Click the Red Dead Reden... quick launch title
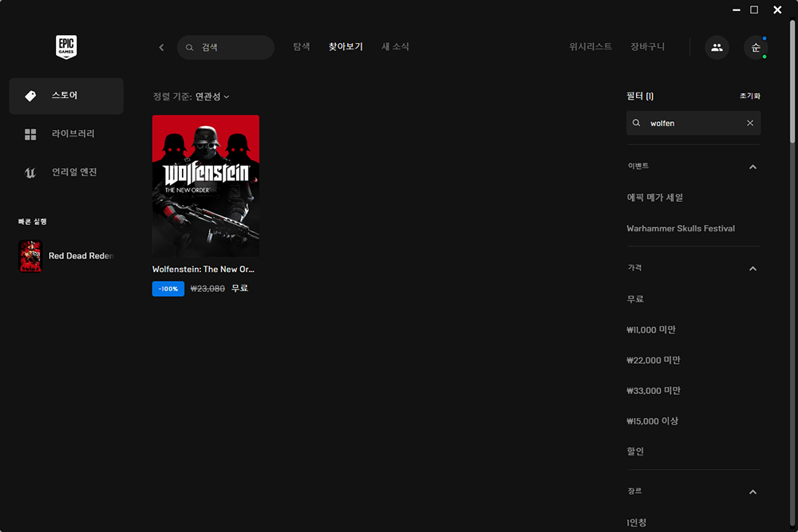 [x=81, y=256]
